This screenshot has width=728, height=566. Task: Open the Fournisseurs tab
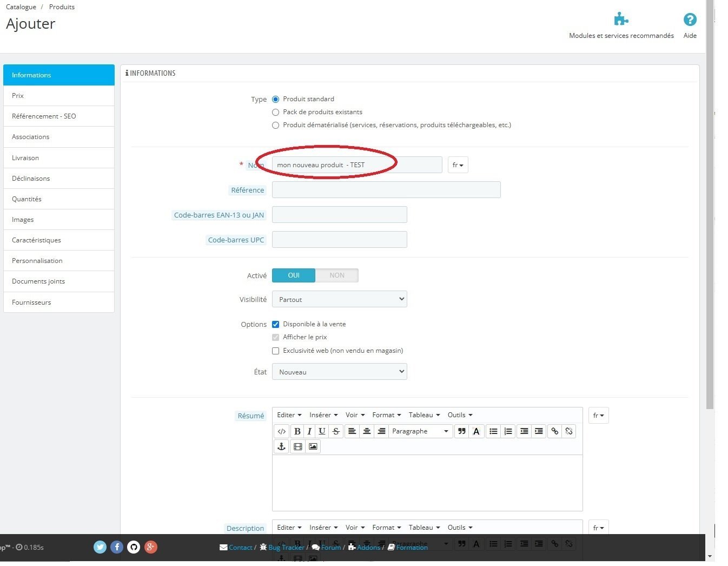point(59,302)
